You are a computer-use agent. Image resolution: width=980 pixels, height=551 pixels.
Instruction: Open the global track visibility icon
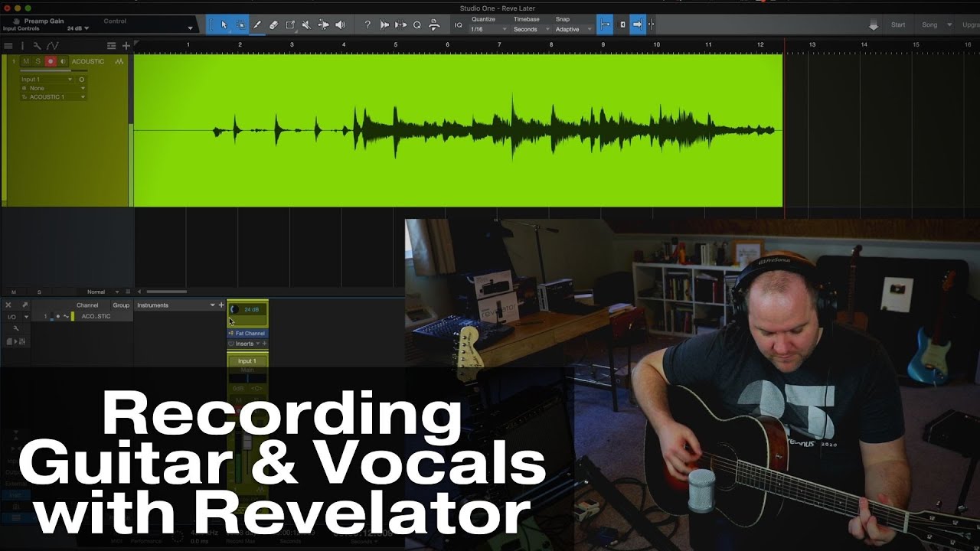click(x=112, y=46)
